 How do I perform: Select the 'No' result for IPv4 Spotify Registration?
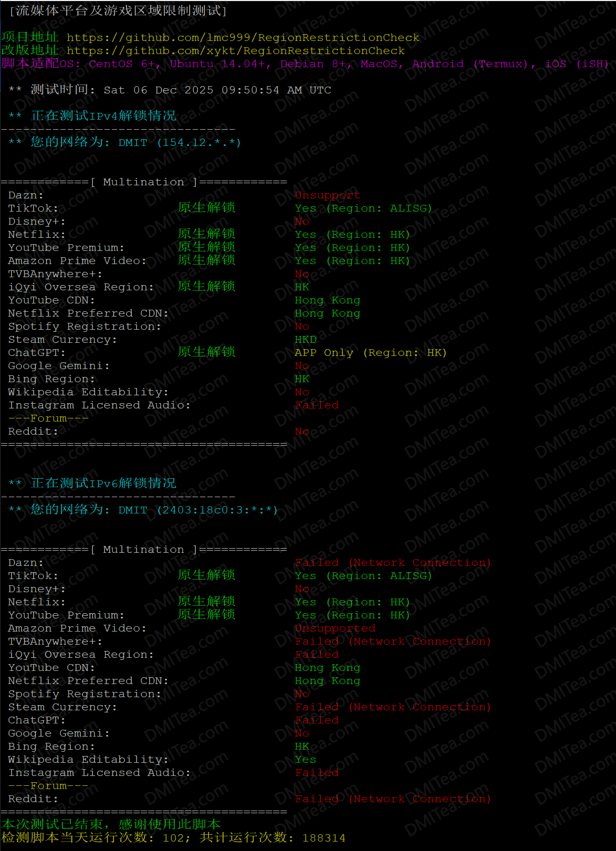pos(302,326)
